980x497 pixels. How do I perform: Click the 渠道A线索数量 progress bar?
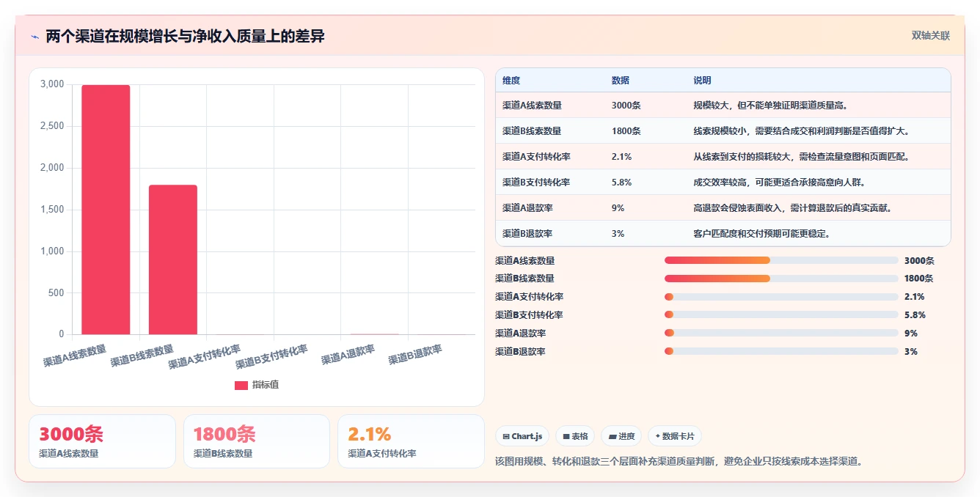coord(781,260)
